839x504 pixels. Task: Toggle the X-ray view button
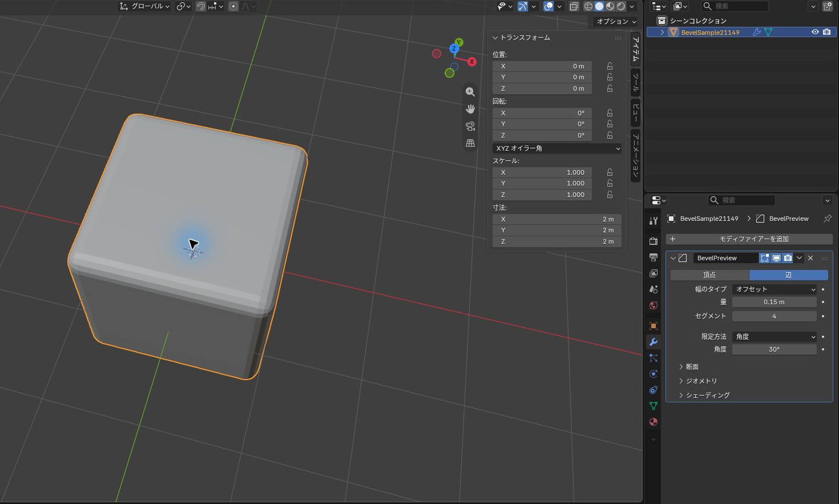[x=574, y=6]
